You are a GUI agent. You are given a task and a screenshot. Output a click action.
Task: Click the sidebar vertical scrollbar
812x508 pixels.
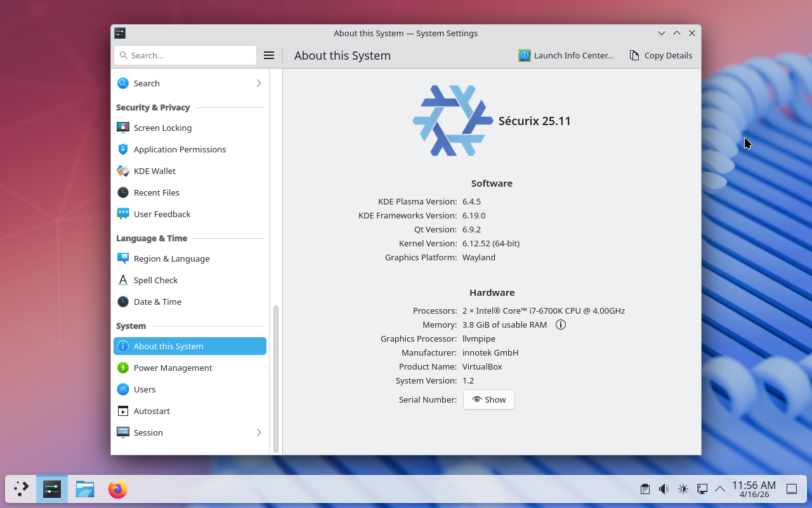276,378
